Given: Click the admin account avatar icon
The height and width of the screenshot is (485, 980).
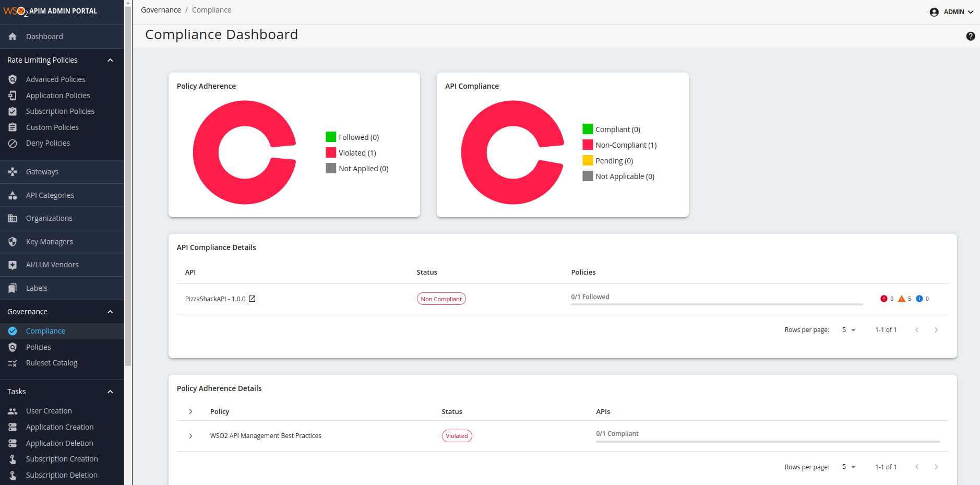Looking at the screenshot, I should click(x=934, y=12).
